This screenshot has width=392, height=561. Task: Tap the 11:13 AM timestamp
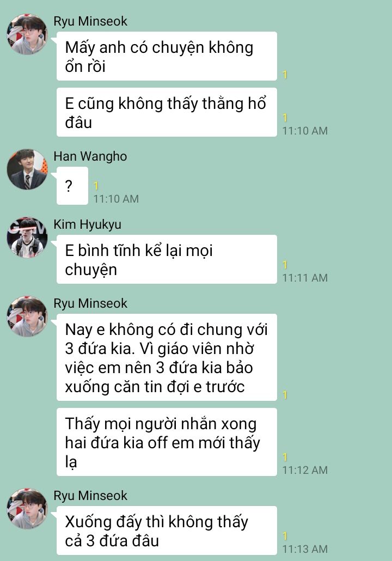(x=305, y=549)
